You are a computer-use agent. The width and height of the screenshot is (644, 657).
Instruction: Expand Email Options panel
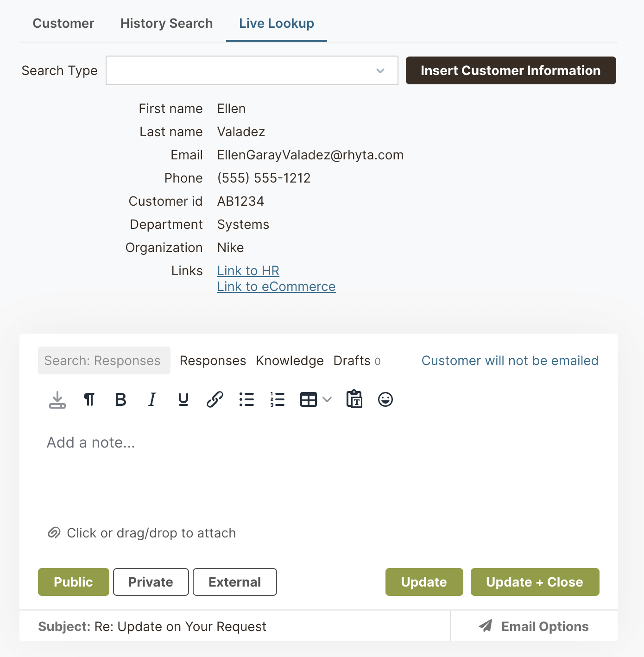click(534, 626)
